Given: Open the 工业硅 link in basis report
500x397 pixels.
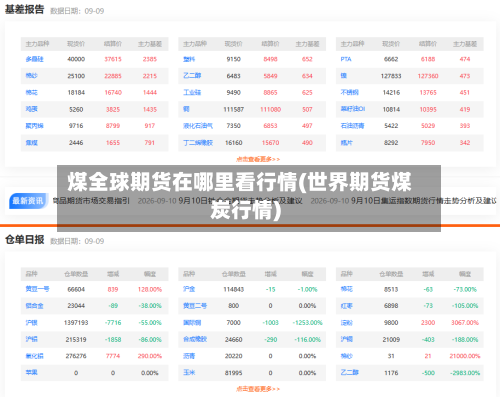Looking at the screenshot, I should (192, 92).
